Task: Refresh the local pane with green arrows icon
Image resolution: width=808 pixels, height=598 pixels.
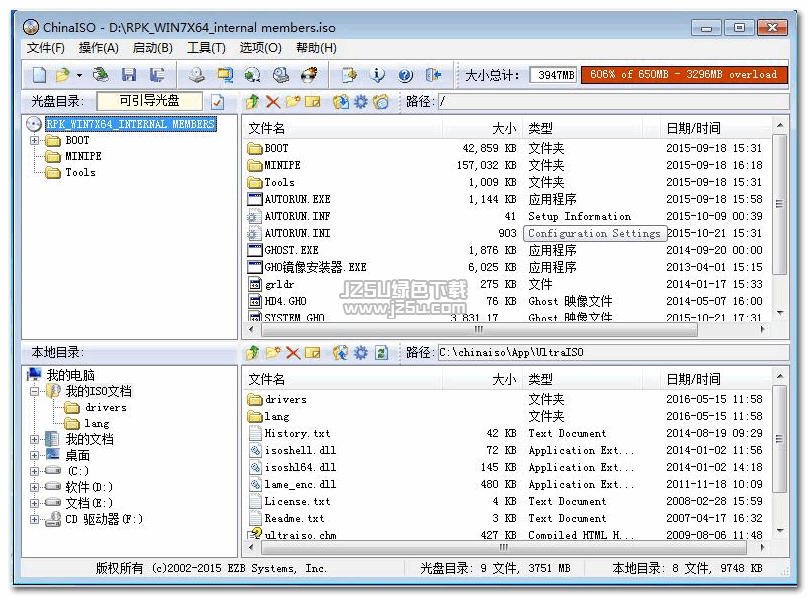Action: pos(381,353)
